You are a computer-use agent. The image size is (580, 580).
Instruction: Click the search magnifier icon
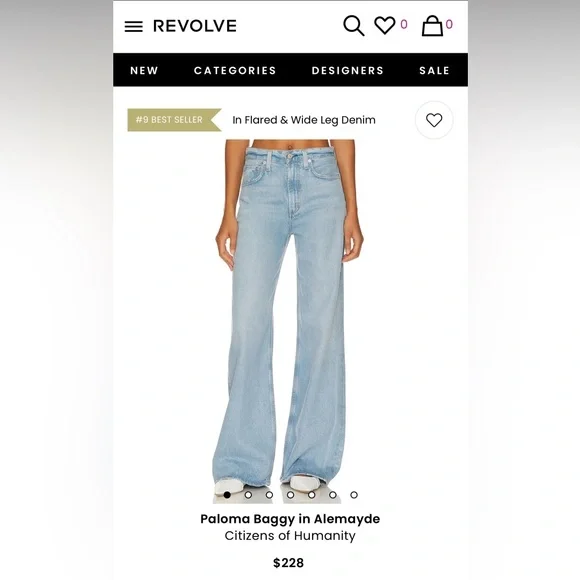(354, 26)
